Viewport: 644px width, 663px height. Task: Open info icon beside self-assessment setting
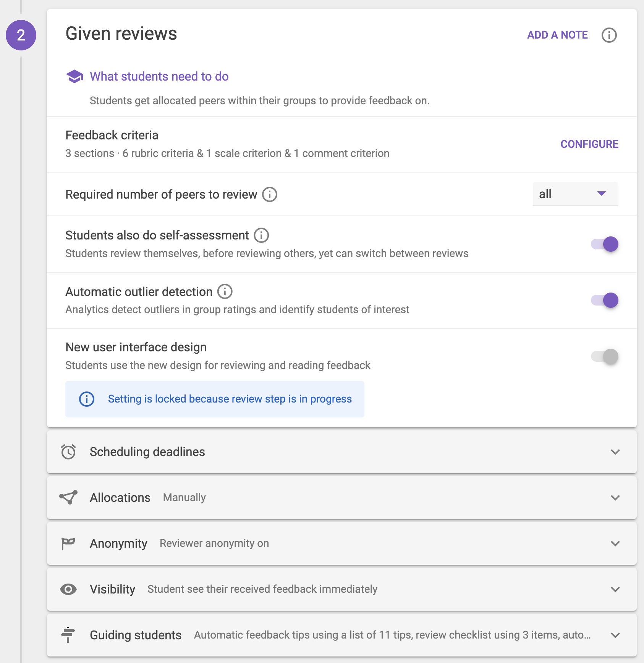tap(261, 235)
